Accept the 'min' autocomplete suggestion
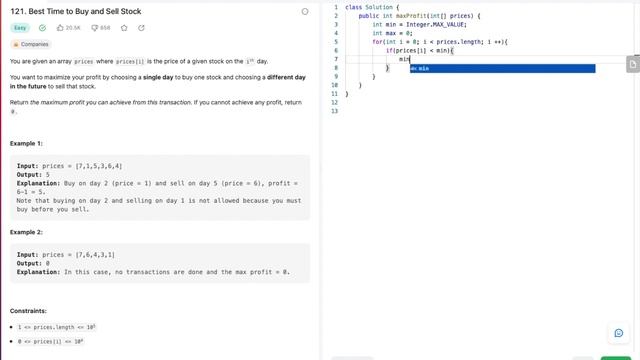This screenshot has width=640, height=360. click(x=502, y=69)
